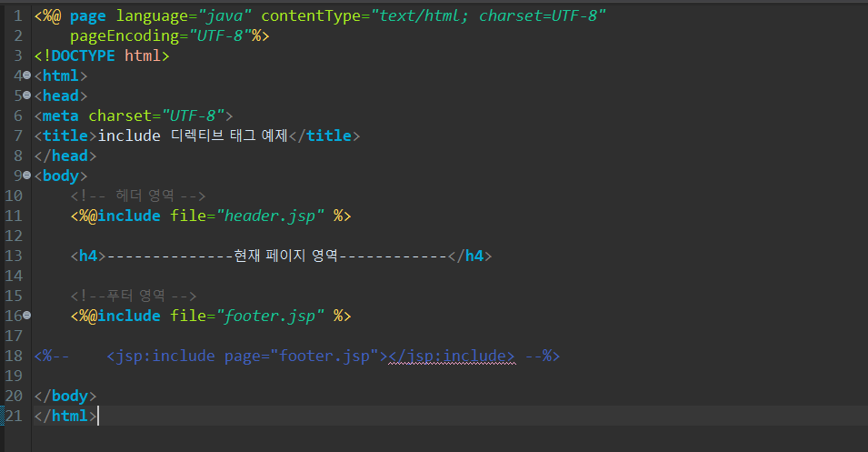Click the meta tag name on line 6
Screen dimensions: 868x452
[60, 116]
